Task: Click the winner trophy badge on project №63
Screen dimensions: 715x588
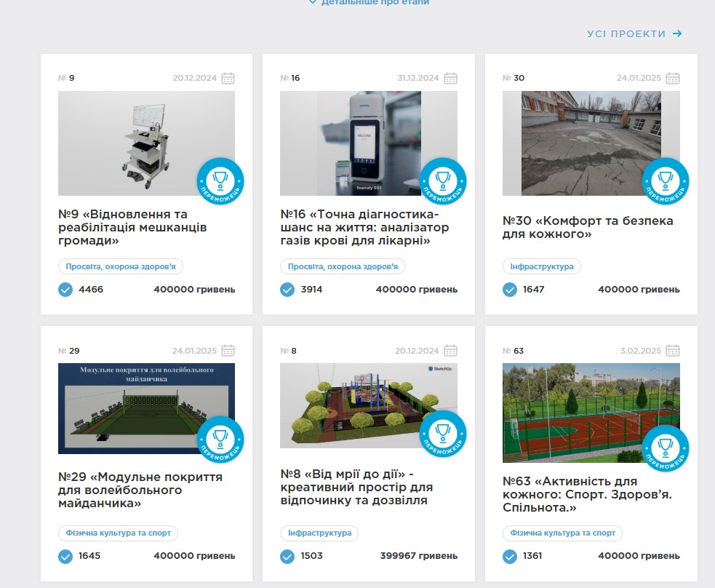Action: 665,448
